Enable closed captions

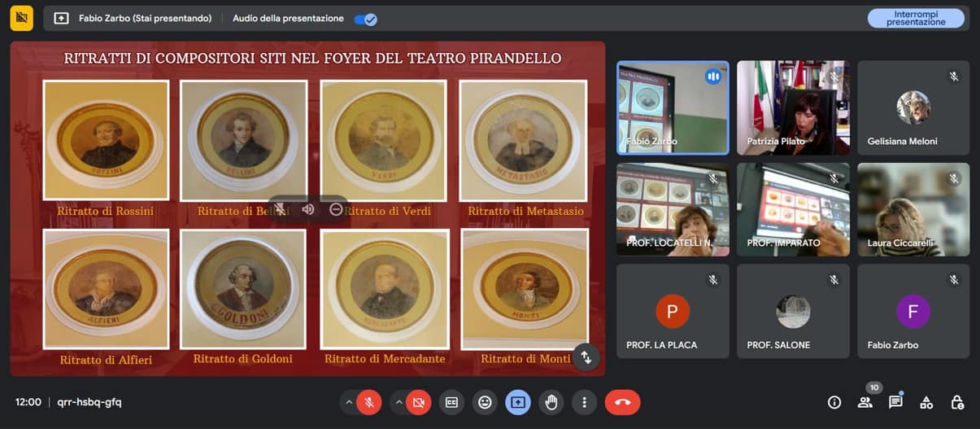[451, 402]
